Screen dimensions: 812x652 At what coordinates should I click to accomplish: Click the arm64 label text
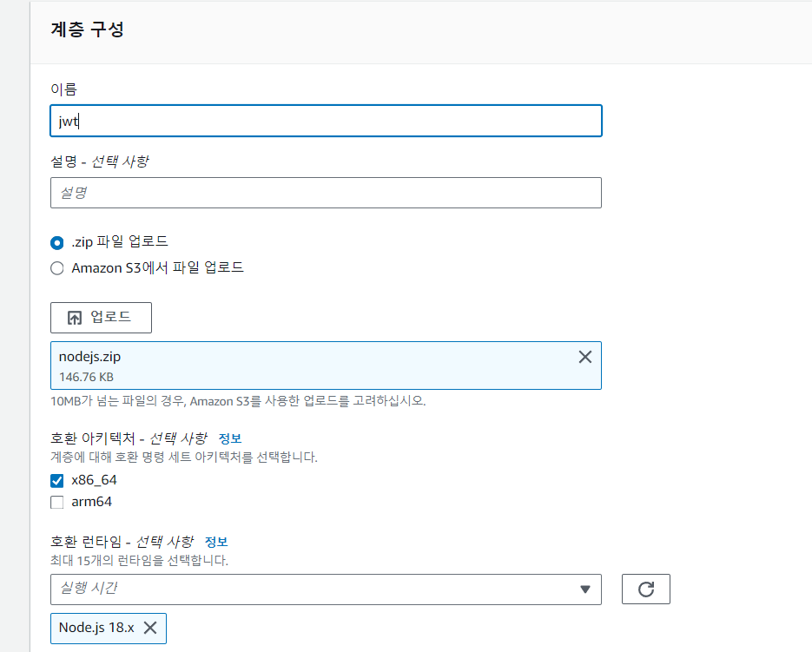92,502
